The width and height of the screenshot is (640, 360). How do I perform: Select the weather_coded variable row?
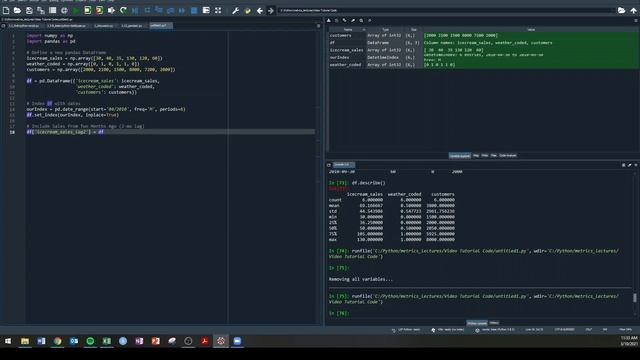pos(484,65)
